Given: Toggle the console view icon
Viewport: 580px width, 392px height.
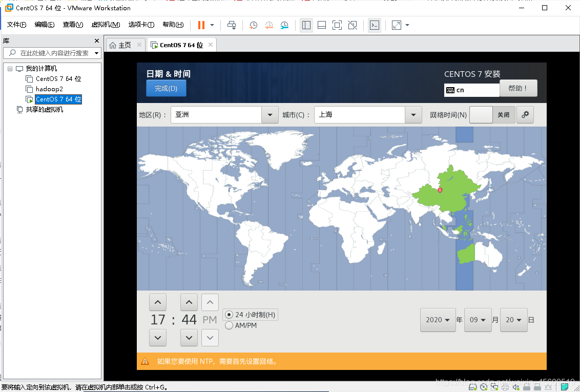Looking at the screenshot, I should (375, 25).
